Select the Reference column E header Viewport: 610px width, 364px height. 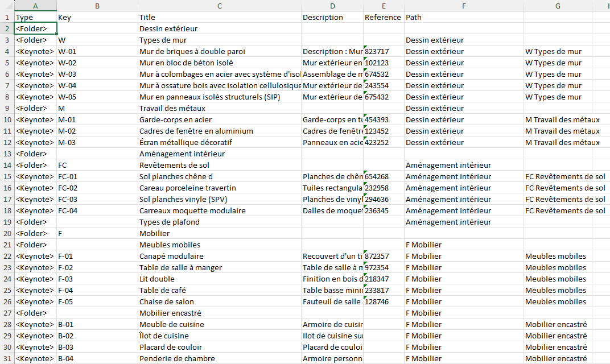point(384,6)
